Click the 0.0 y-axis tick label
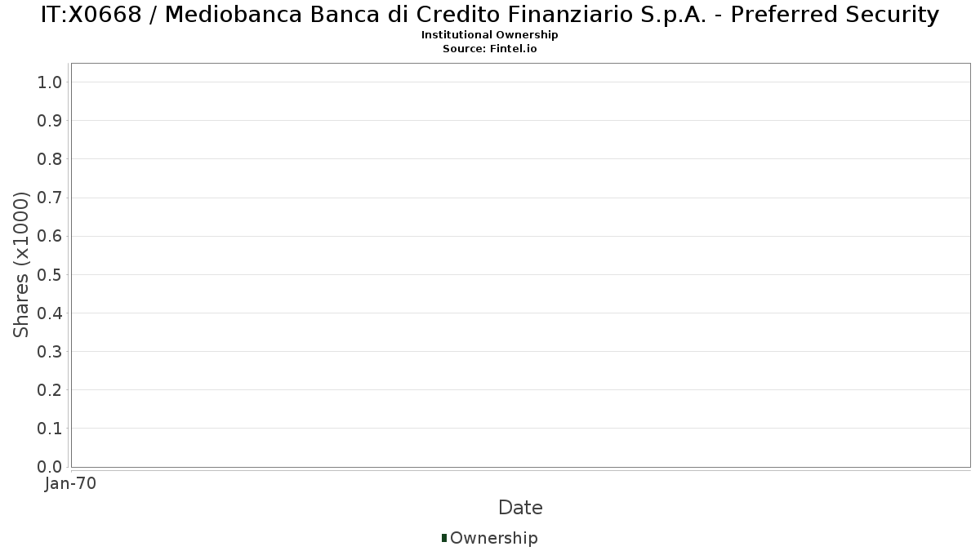This screenshot has width=980, height=551. [x=50, y=467]
